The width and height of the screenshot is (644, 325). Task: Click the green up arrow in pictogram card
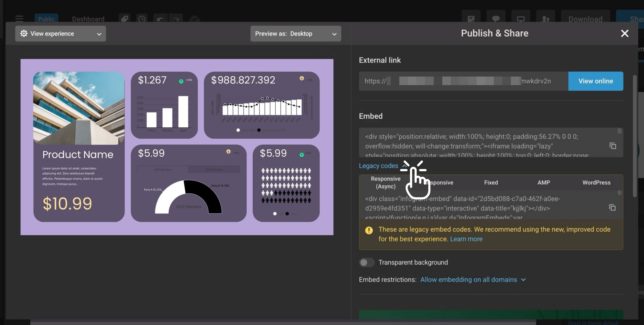[302, 155]
